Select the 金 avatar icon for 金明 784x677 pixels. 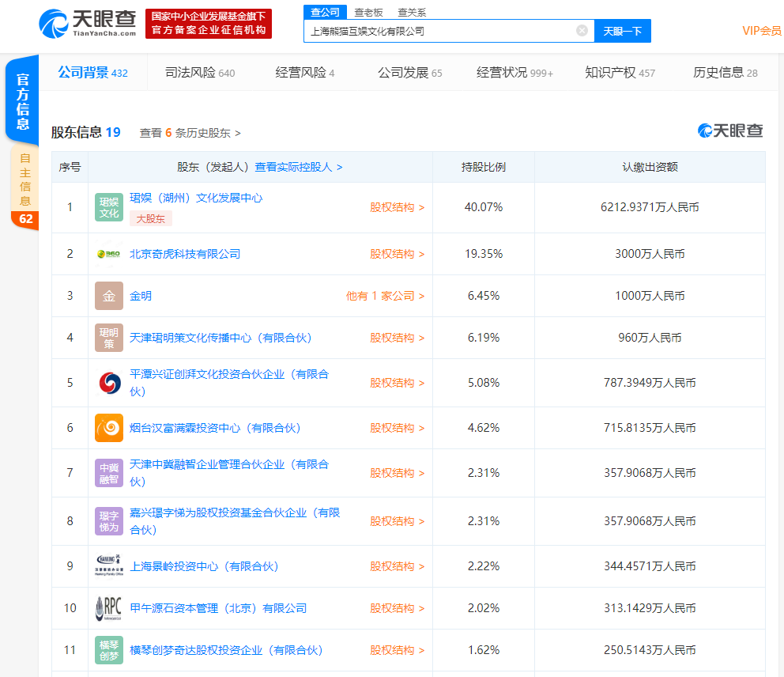click(x=108, y=295)
